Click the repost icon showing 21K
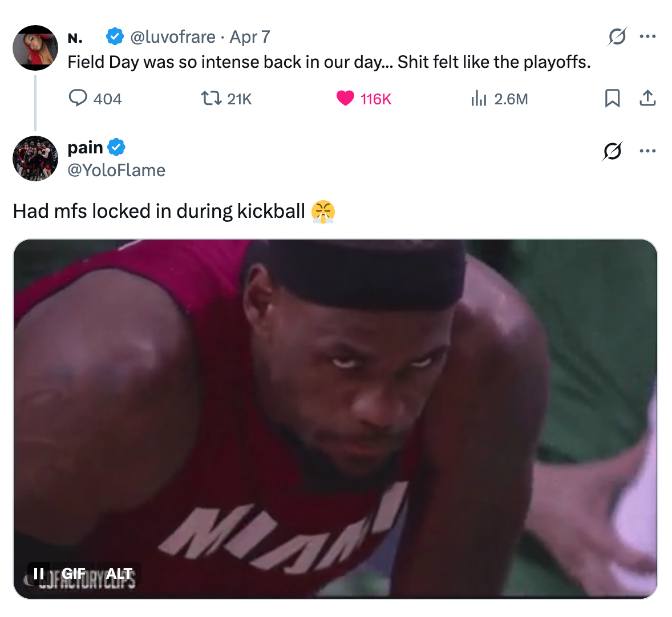Image resolution: width=672 pixels, height=617 pixels. tap(211, 98)
